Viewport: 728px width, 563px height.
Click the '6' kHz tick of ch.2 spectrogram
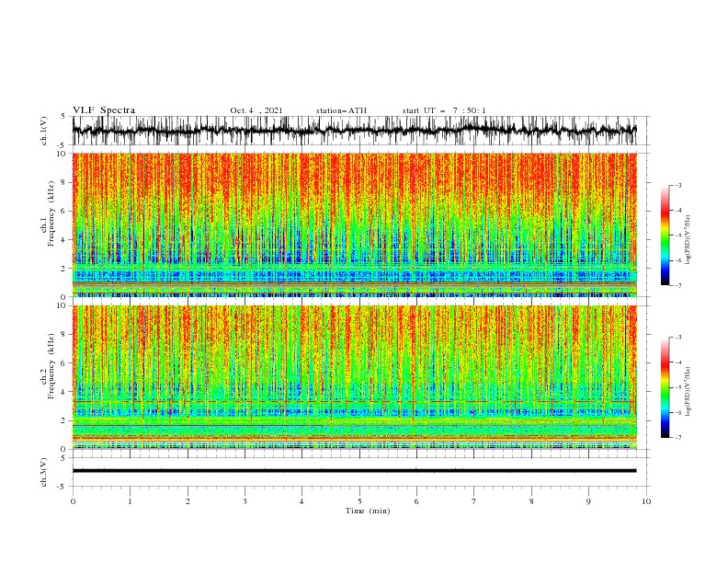tap(65, 363)
